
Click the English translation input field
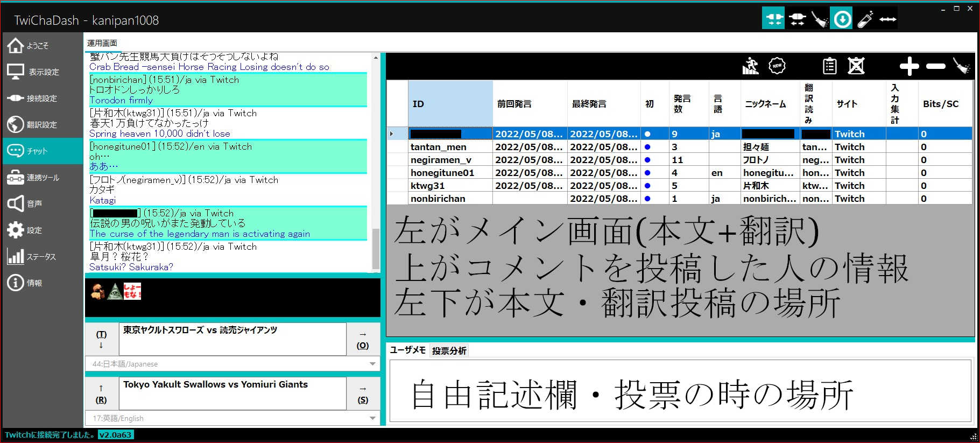232,393
